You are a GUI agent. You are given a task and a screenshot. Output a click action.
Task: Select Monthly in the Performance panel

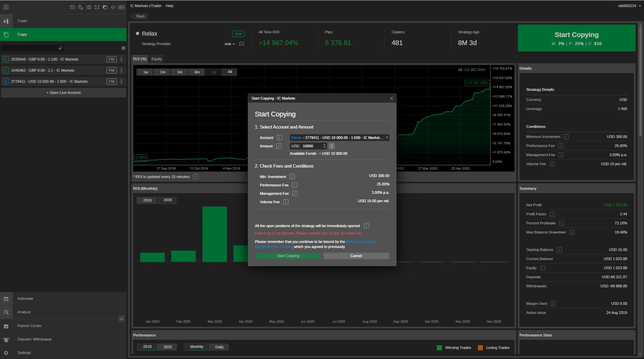coord(197,347)
